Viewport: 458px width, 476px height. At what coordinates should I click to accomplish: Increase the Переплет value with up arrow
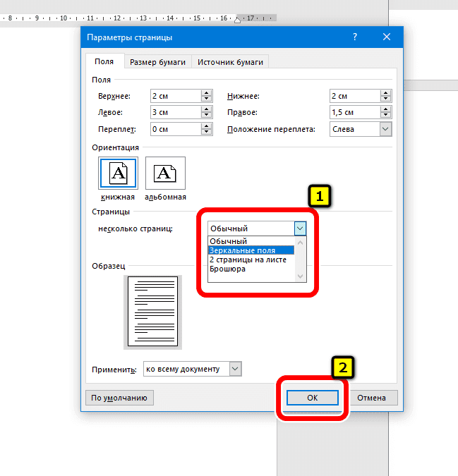206,126
